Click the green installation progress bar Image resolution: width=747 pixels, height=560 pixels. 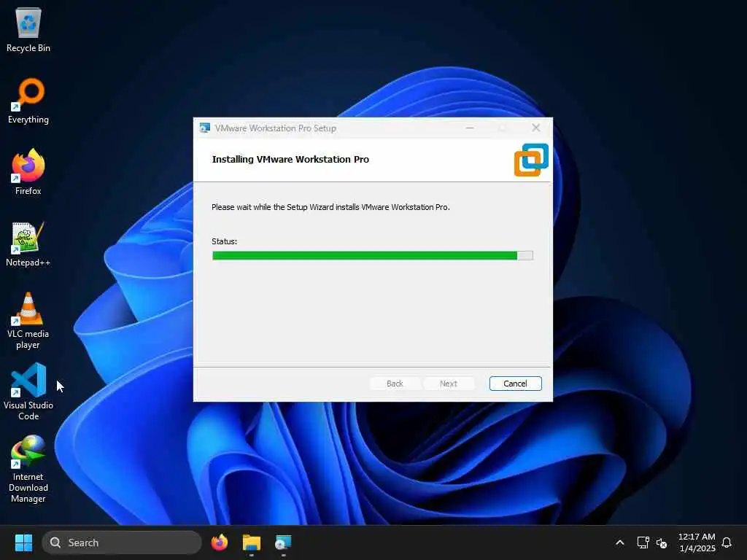372,256
